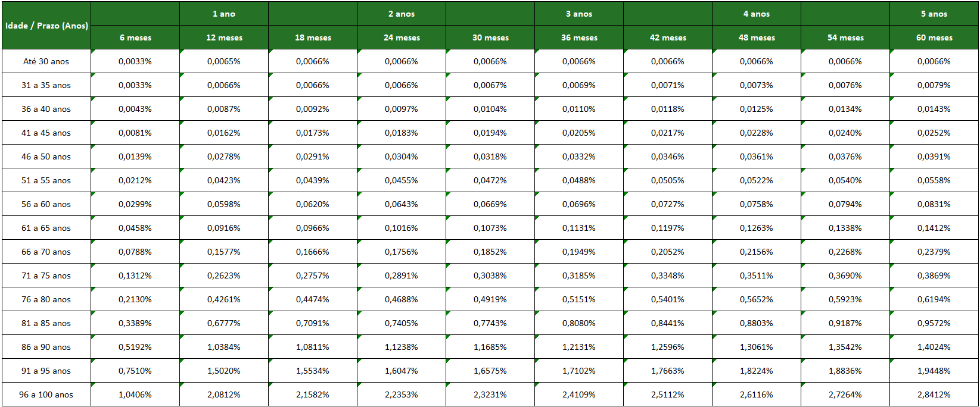The image size is (980, 407).
Task: Select the '1 ano' header cell
Action: point(224,14)
